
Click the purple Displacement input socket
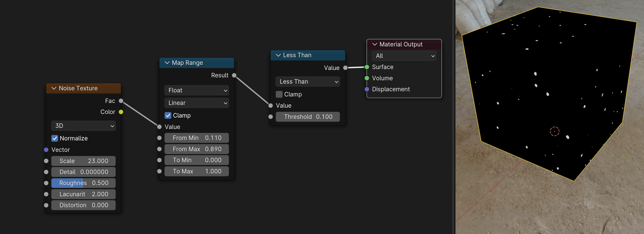pyautogui.click(x=367, y=89)
